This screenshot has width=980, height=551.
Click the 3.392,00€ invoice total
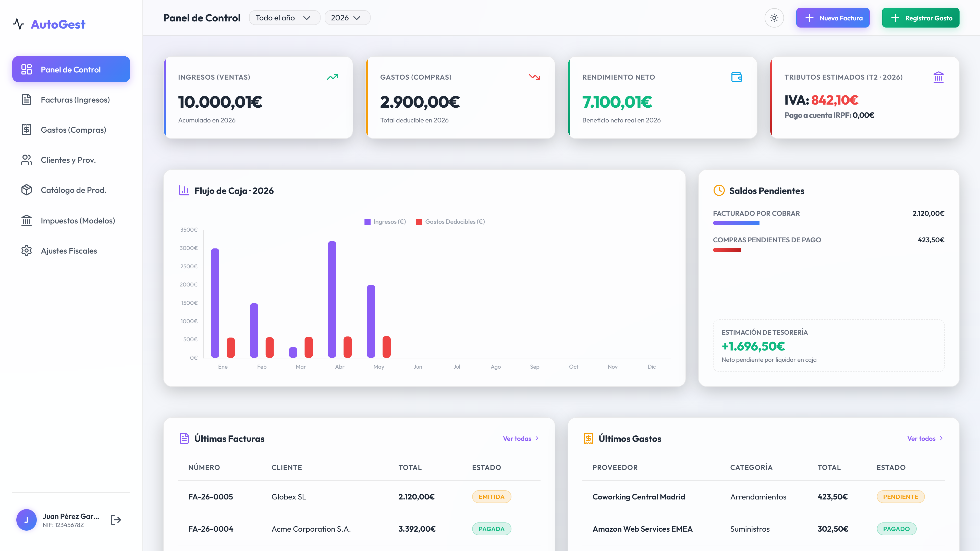[416, 529]
